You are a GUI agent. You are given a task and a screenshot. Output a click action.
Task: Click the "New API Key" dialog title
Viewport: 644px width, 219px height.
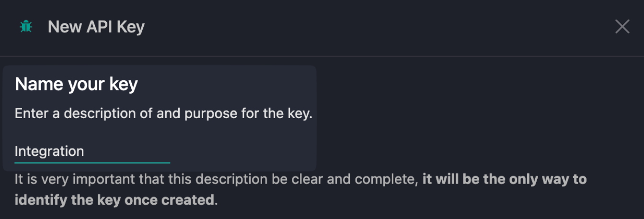(x=96, y=27)
